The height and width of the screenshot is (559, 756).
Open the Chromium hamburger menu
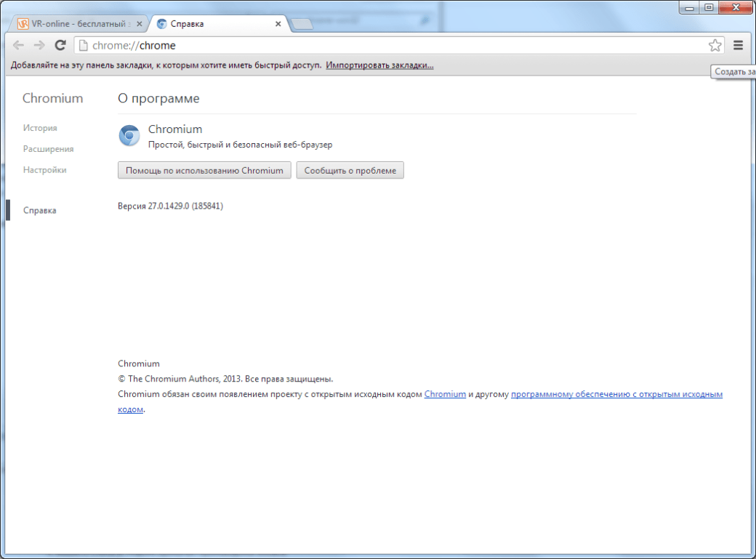pyautogui.click(x=738, y=45)
